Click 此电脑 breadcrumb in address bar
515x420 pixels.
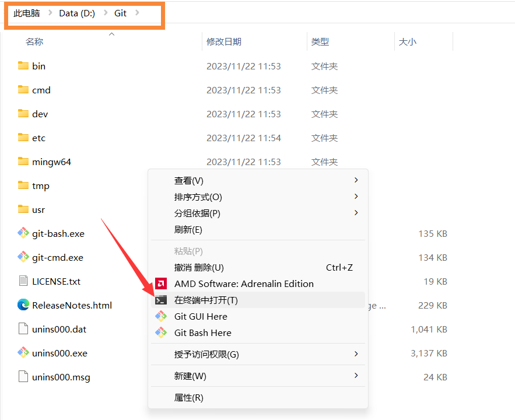pyautogui.click(x=27, y=13)
